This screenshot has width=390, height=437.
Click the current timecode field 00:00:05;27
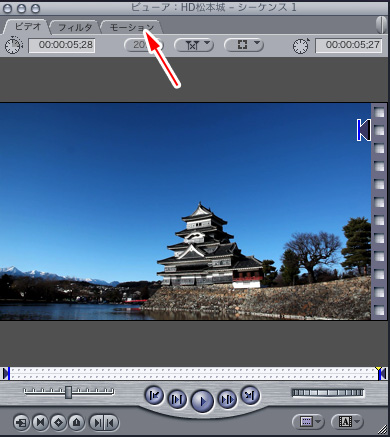(x=348, y=45)
